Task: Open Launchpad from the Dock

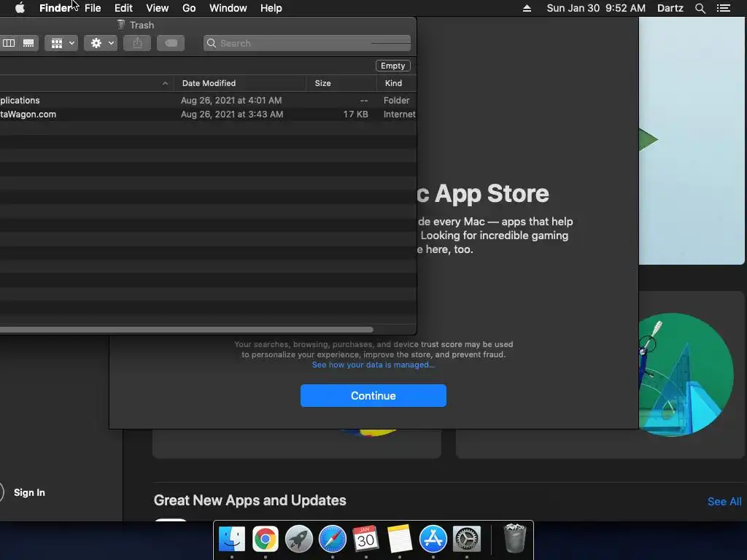Action: (x=298, y=539)
